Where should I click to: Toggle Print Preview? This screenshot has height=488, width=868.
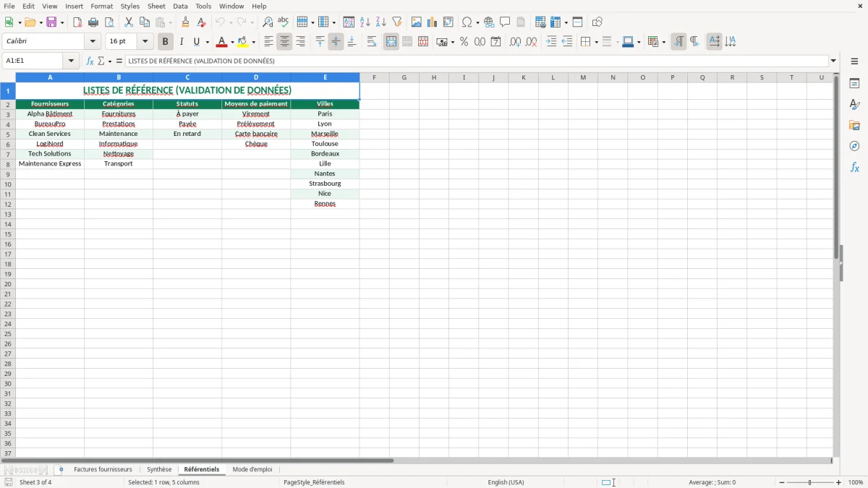[x=109, y=22]
